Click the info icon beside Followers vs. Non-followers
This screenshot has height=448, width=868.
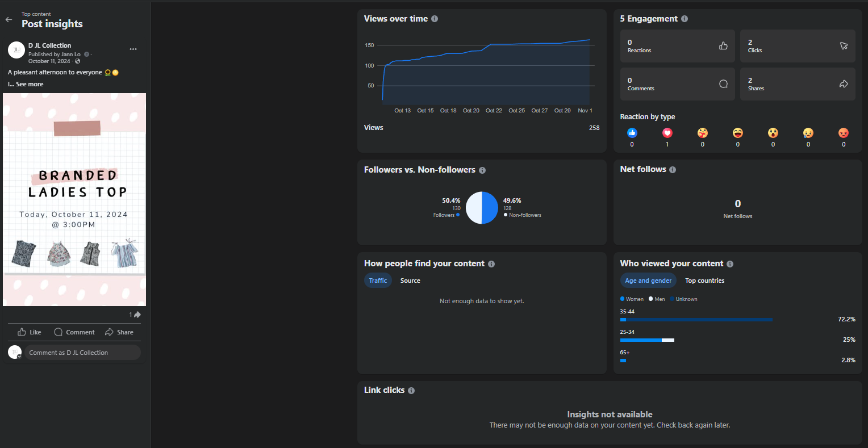point(482,170)
